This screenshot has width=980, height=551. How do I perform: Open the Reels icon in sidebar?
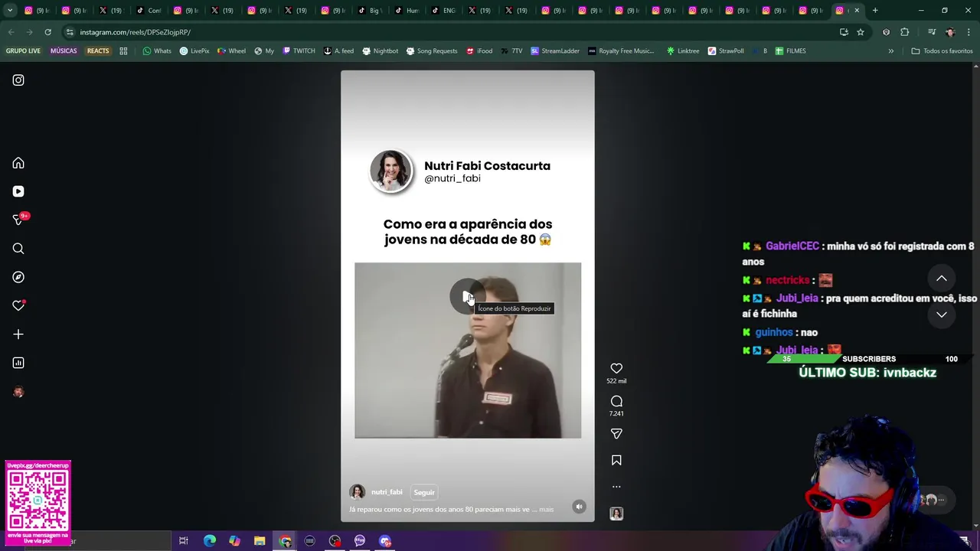[18, 191]
